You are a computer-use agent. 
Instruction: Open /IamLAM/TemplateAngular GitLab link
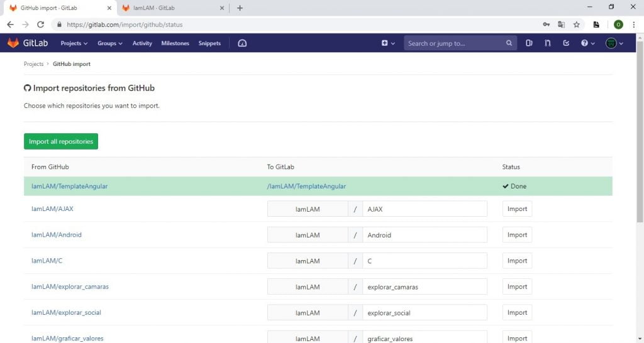point(306,187)
